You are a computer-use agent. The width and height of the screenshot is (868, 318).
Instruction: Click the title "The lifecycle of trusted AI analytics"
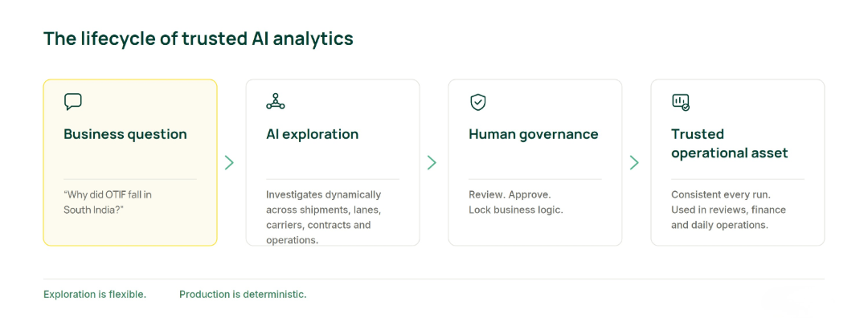click(199, 39)
